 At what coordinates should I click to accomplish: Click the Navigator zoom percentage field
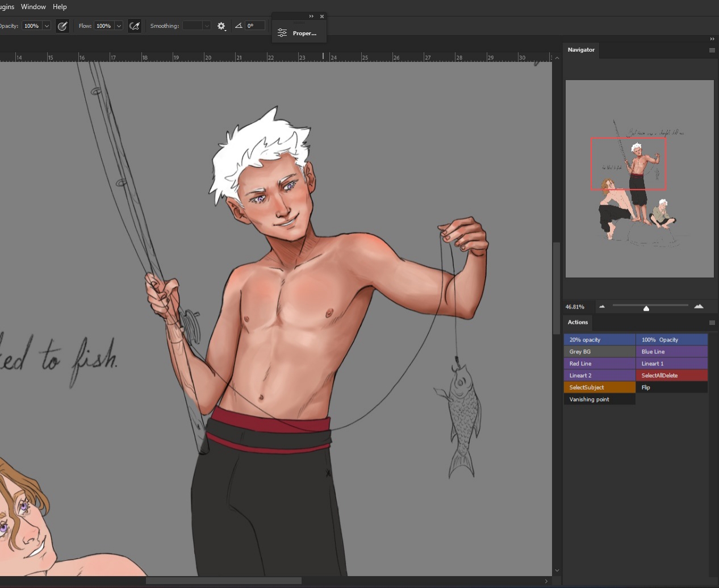point(575,307)
